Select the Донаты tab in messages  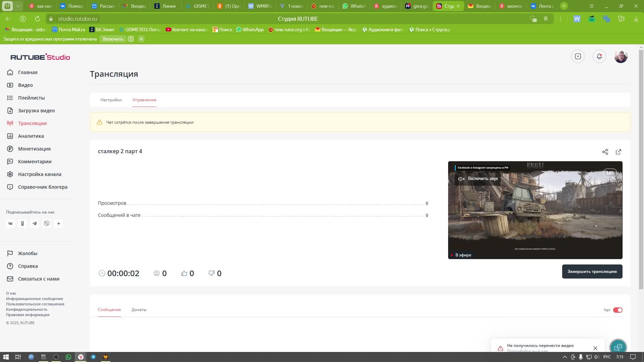139,309
